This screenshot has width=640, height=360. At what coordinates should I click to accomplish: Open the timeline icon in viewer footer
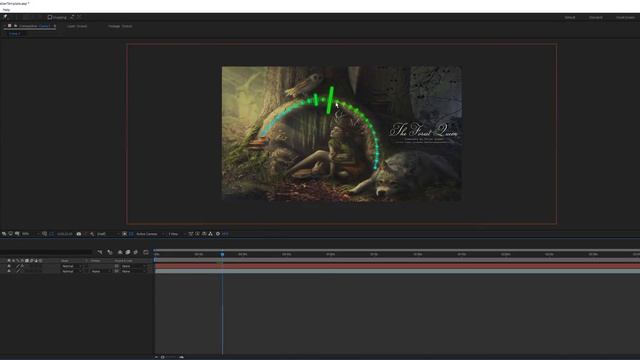coord(204,234)
